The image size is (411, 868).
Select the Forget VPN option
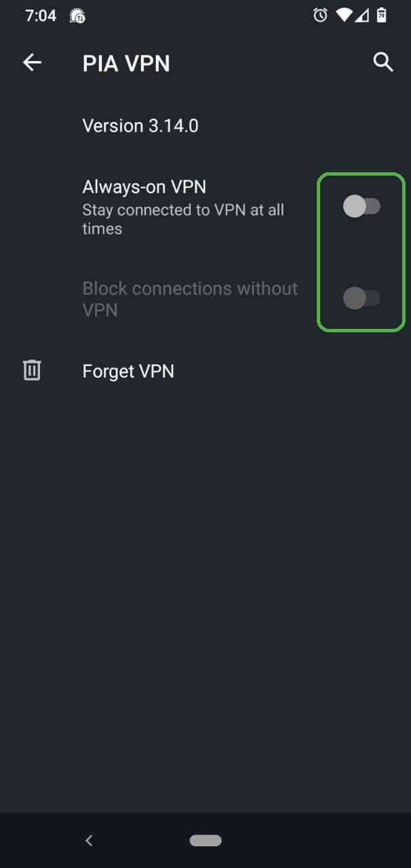[128, 371]
